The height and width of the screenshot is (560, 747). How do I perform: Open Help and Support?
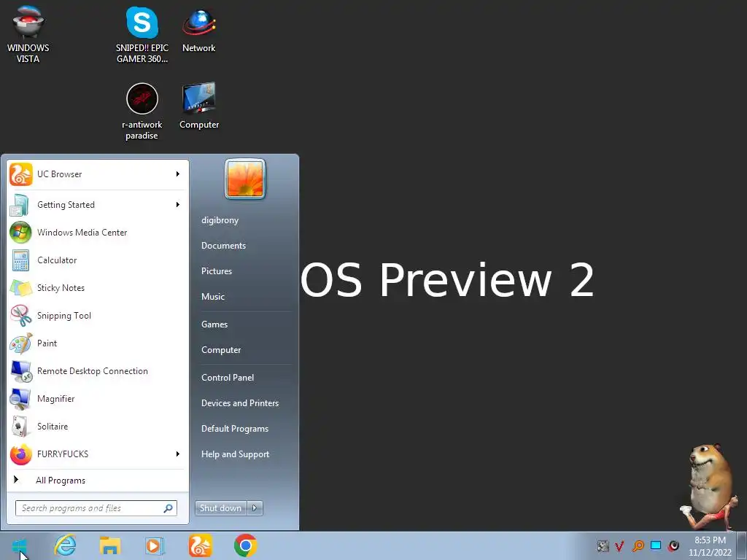(235, 454)
